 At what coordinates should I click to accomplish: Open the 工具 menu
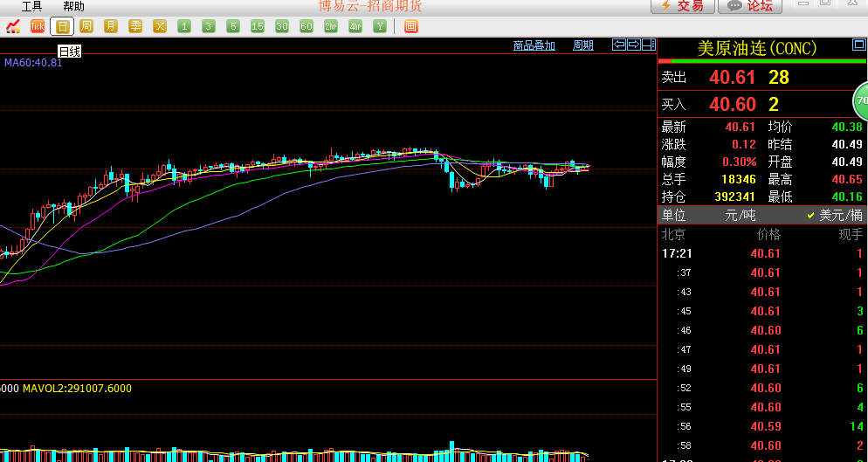coord(31,6)
